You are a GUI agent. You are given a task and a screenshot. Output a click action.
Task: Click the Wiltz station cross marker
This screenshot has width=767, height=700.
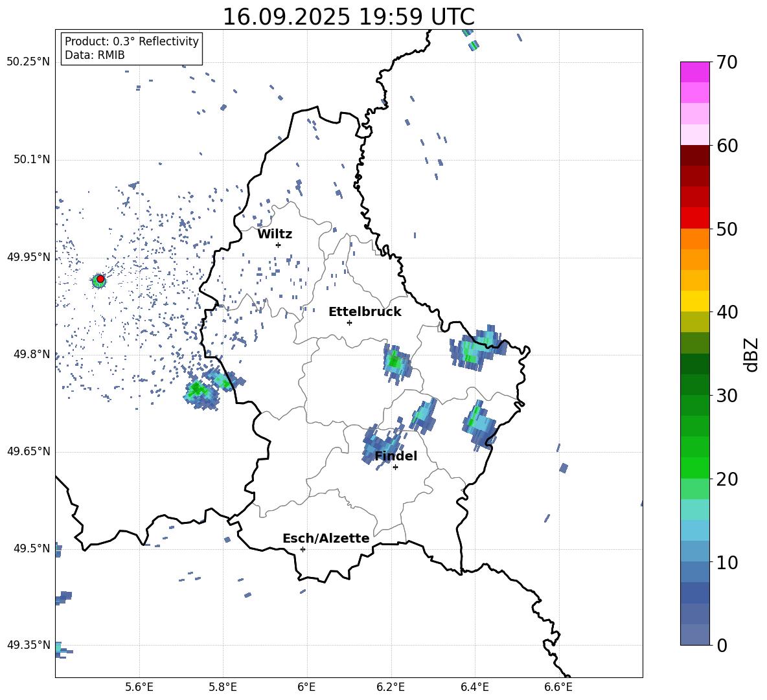tap(278, 245)
